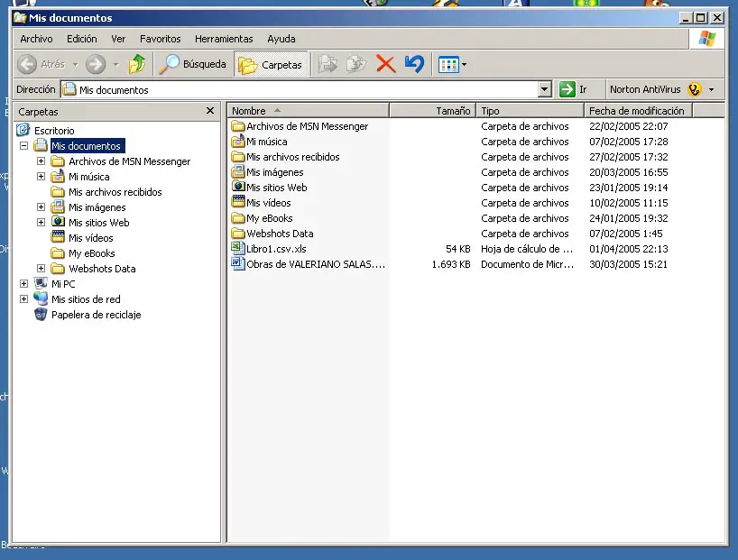Select Obras de VALERIANO SALAS Word icon
Viewport: 738px width, 560px height.
point(238,263)
